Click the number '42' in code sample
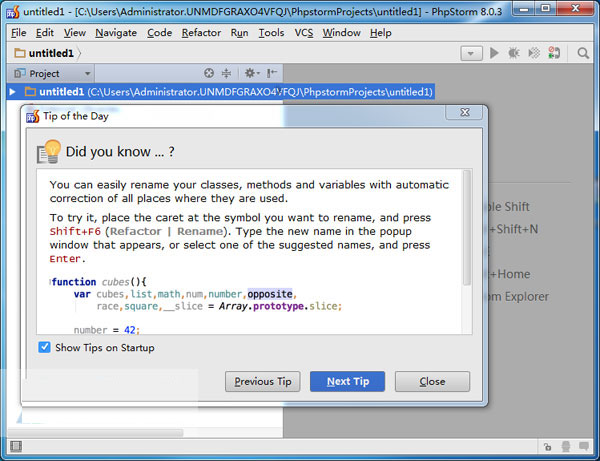600x461 pixels. pos(130,330)
